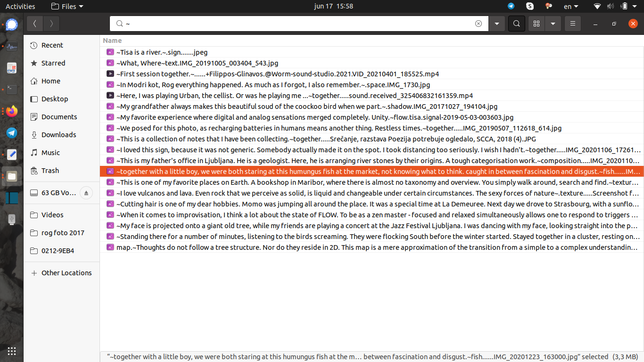This screenshot has height=362, width=644.
Task: Click the image icon of 'I love vulcanos' file
Action: point(110,193)
